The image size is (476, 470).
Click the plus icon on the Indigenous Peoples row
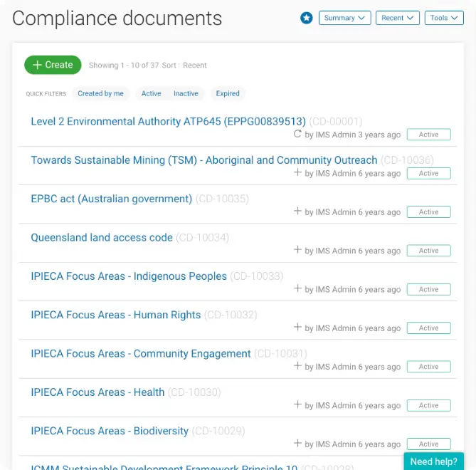click(297, 288)
